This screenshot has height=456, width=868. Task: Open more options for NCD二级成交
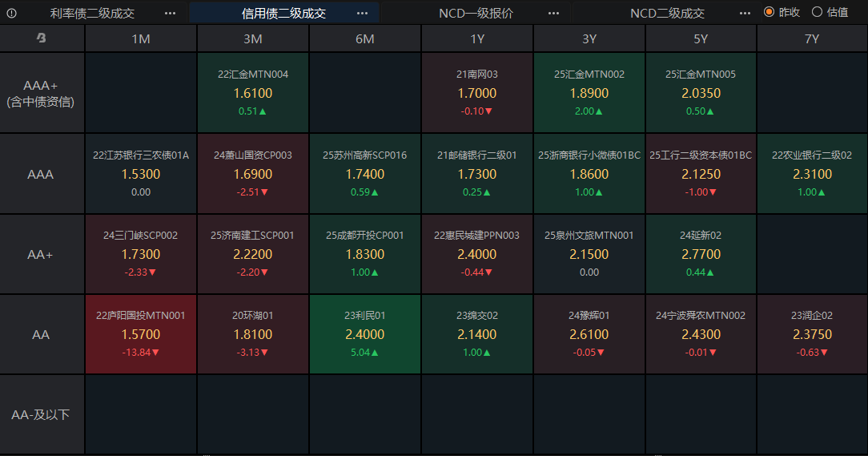pyautogui.click(x=745, y=14)
